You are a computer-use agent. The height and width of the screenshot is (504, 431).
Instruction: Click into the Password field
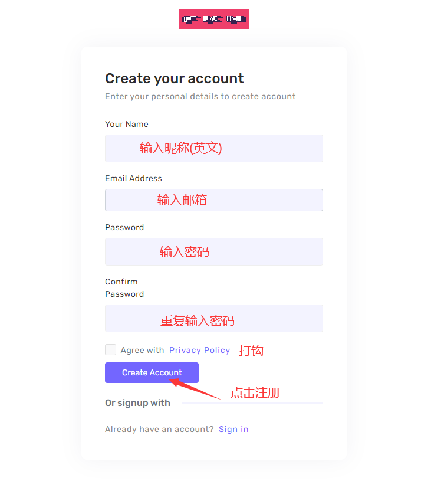[x=213, y=252]
